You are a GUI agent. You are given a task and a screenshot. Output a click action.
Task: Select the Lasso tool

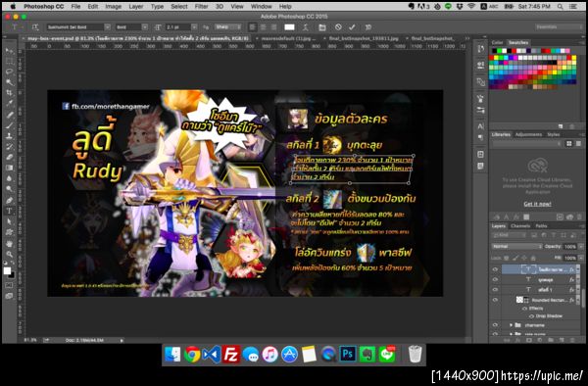pyautogui.click(x=10, y=72)
